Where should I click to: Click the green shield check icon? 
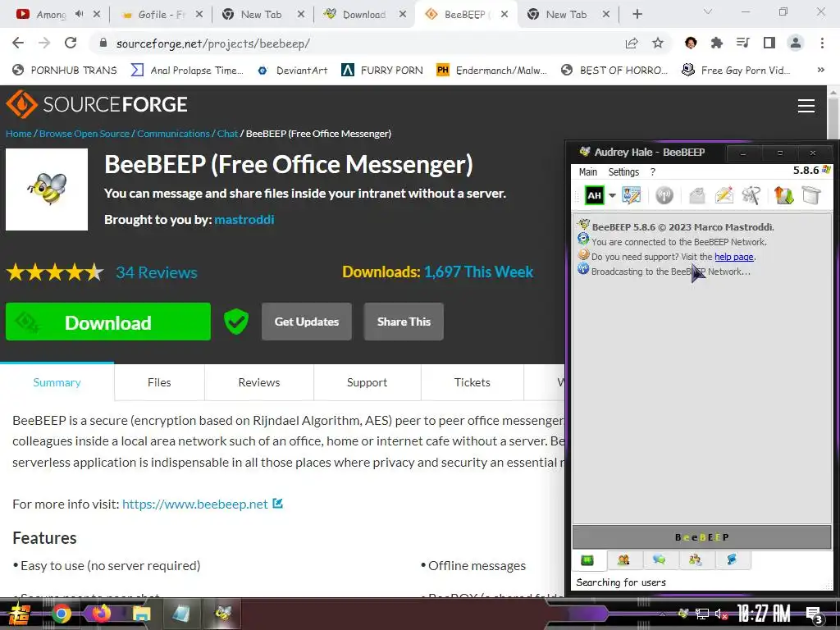point(235,322)
